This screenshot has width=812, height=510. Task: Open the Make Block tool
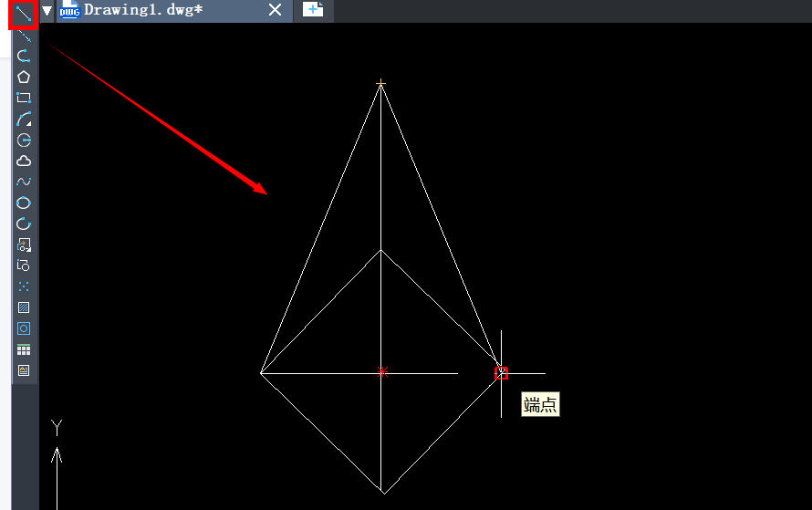(24, 265)
